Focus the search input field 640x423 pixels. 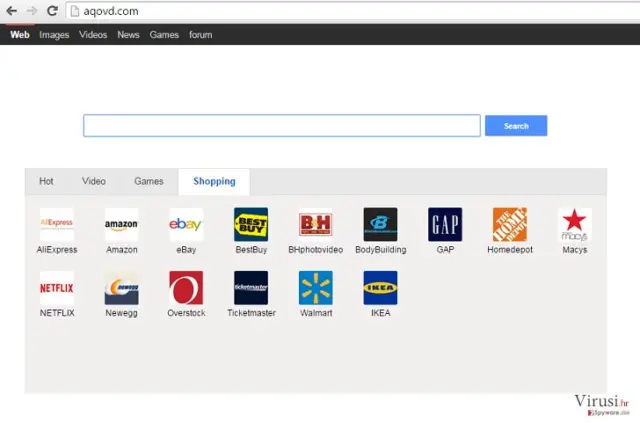point(282,126)
